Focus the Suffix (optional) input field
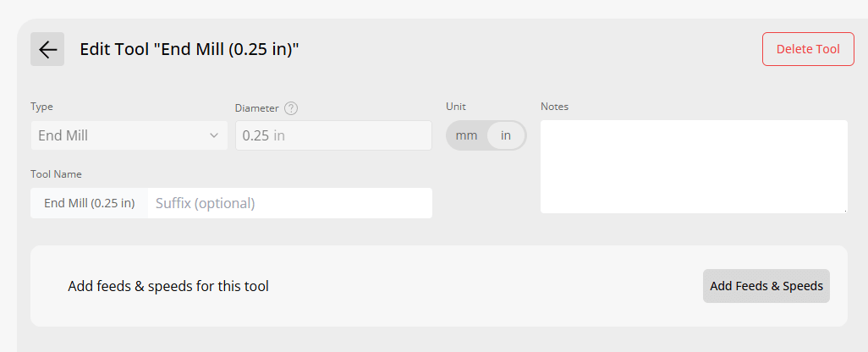The width and height of the screenshot is (868, 352). pyautogui.click(x=289, y=203)
